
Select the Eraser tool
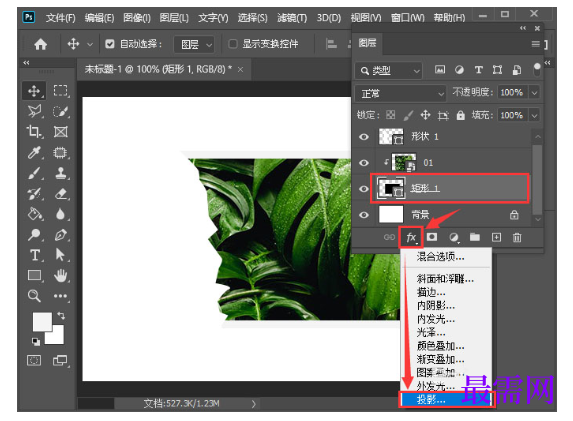click(60, 193)
